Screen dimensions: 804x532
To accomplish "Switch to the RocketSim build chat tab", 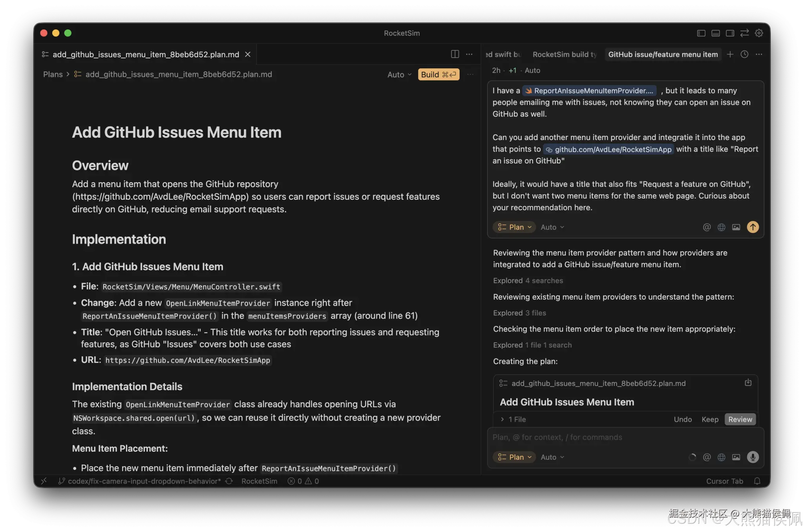I will (565, 55).
